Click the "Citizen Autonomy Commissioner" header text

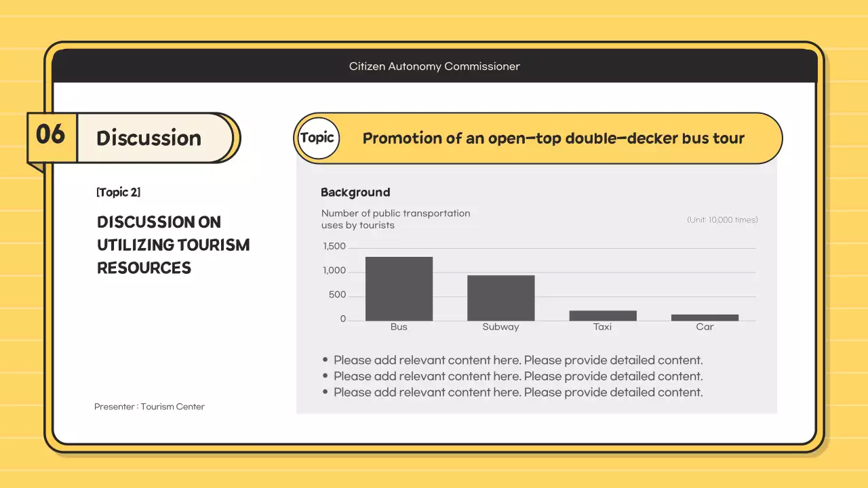tap(434, 66)
